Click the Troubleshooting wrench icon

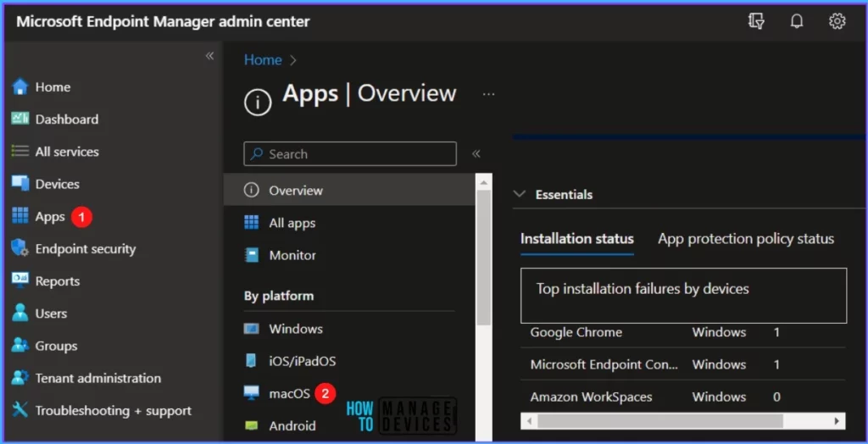(x=20, y=410)
